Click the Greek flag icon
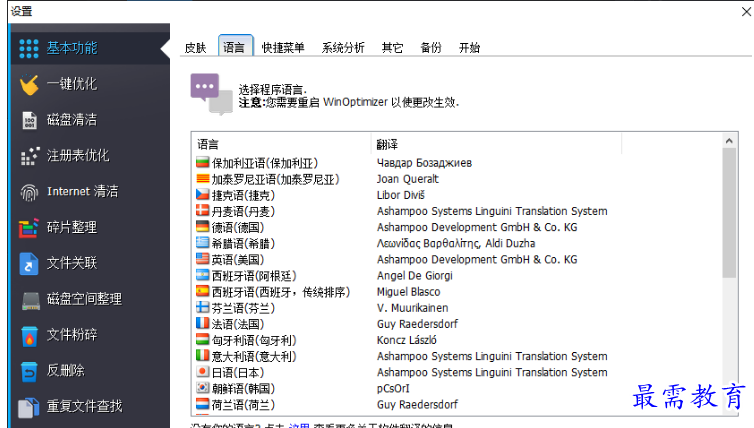Image resolution: width=754 pixels, height=428 pixels. (x=202, y=243)
